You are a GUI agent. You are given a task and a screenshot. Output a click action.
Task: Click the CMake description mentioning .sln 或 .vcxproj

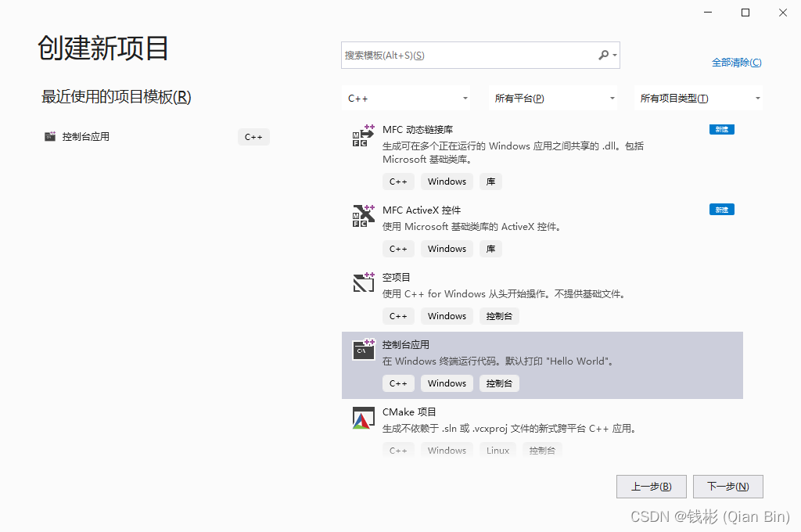coord(511,428)
